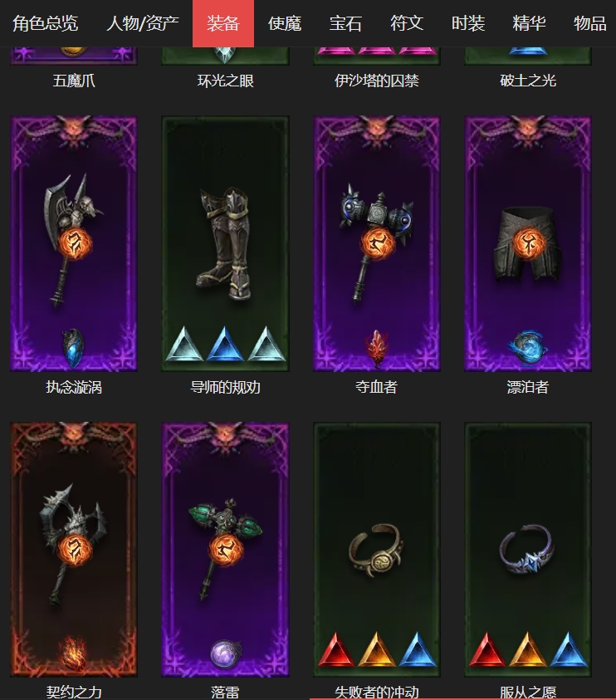
Task: Open the 使魔 tab
Action: click(285, 23)
